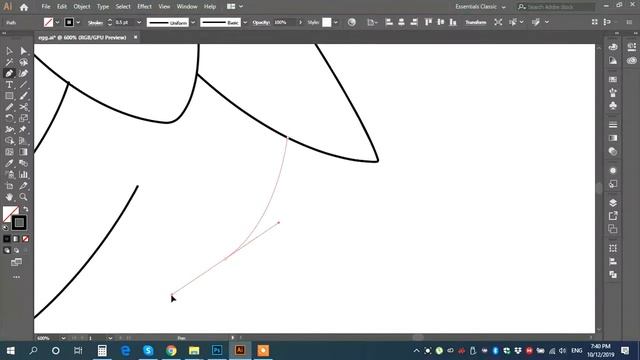Select the Selection tool arrow

(9, 51)
